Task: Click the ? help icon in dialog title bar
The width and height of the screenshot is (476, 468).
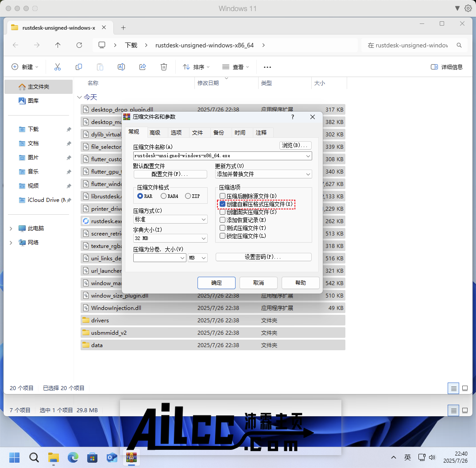Action: coord(293,117)
